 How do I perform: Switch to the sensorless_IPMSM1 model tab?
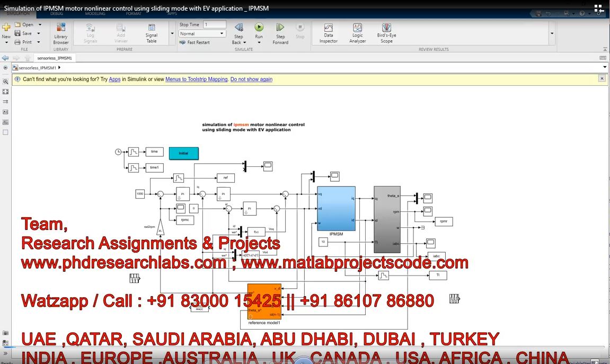[x=55, y=58]
